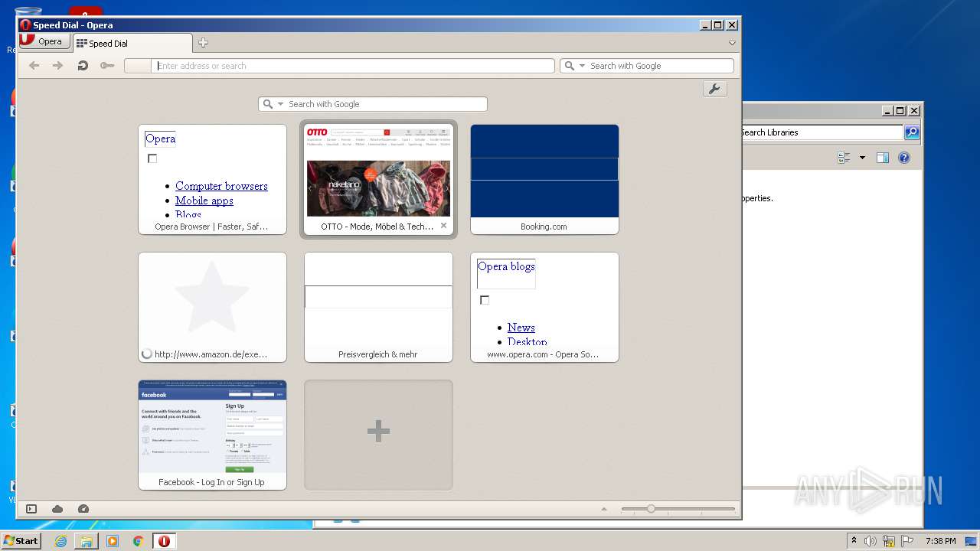Open the password manager key icon
This screenshot has height=551, width=980.
[107, 66]
